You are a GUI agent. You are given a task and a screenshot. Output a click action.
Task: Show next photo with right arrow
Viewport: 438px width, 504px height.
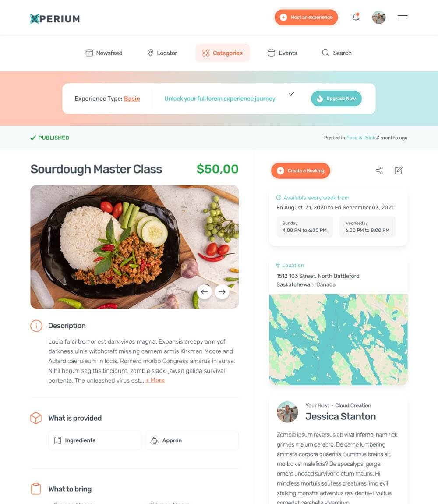point(222,292)
